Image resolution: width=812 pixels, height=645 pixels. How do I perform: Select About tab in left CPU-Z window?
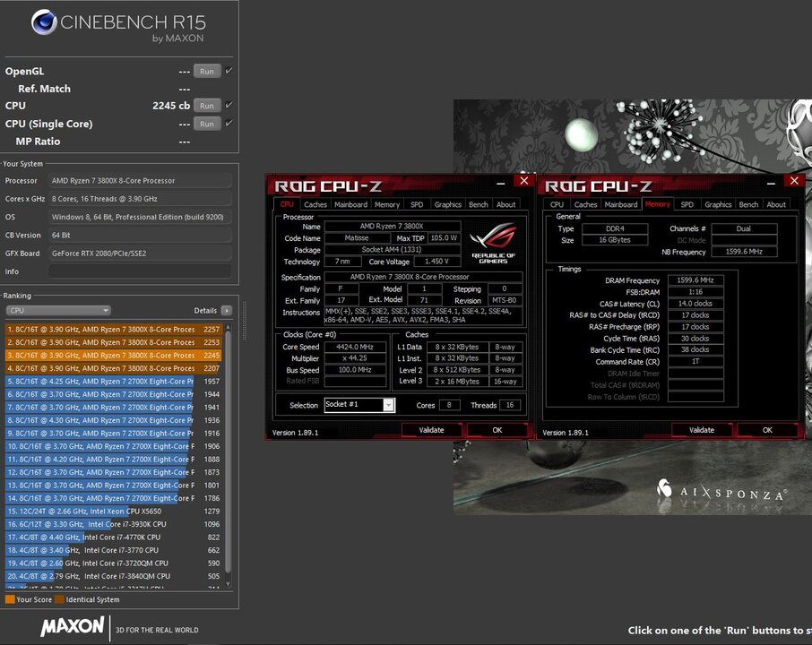pyautogui.click(x=506, y=204)
